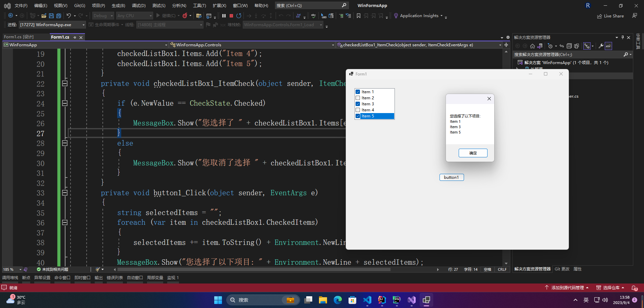
Task: Click the Show All Files icon
Action: [577, 46]
